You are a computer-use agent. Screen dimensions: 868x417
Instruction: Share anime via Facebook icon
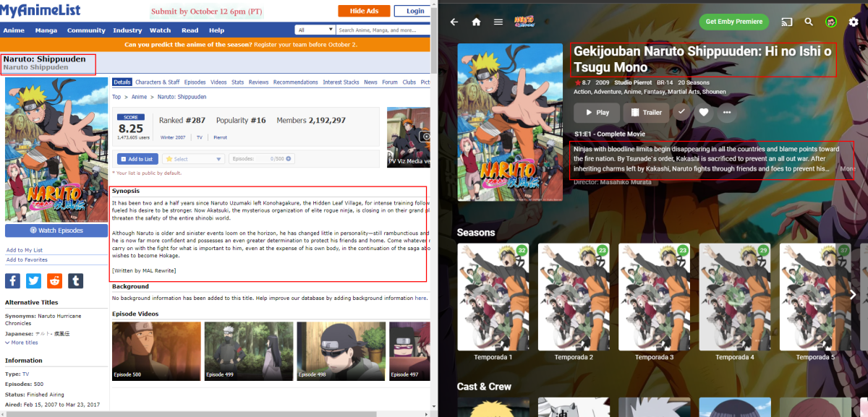coord(12,280)
